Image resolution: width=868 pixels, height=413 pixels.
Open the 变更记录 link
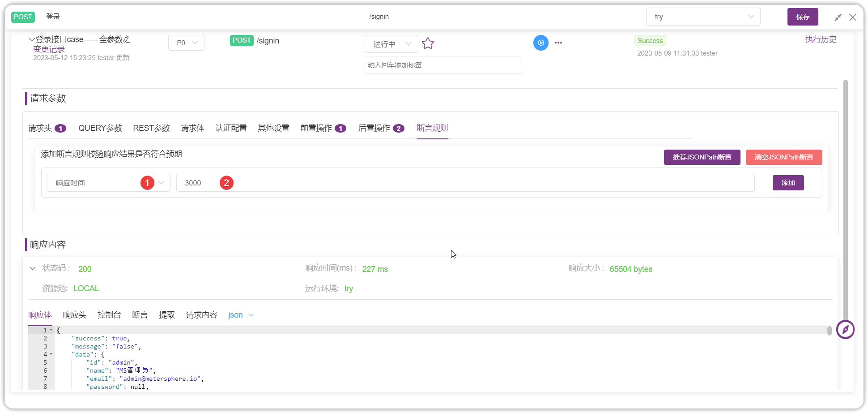(x=49, y=49)
